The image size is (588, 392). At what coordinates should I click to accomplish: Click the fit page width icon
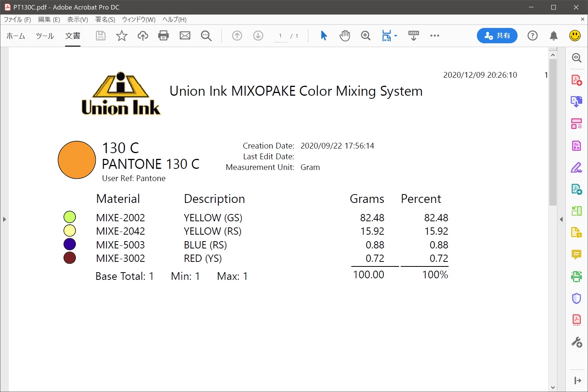(387, 36)
